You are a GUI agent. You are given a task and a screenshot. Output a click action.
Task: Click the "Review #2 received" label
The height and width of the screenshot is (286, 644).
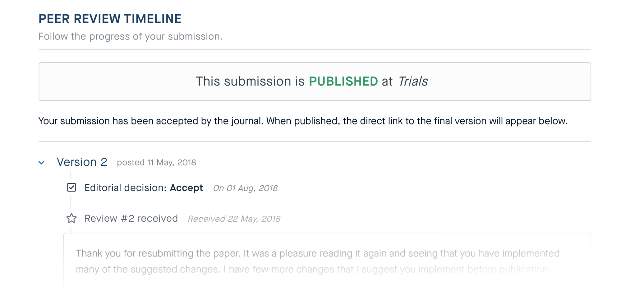click(131, 218)
